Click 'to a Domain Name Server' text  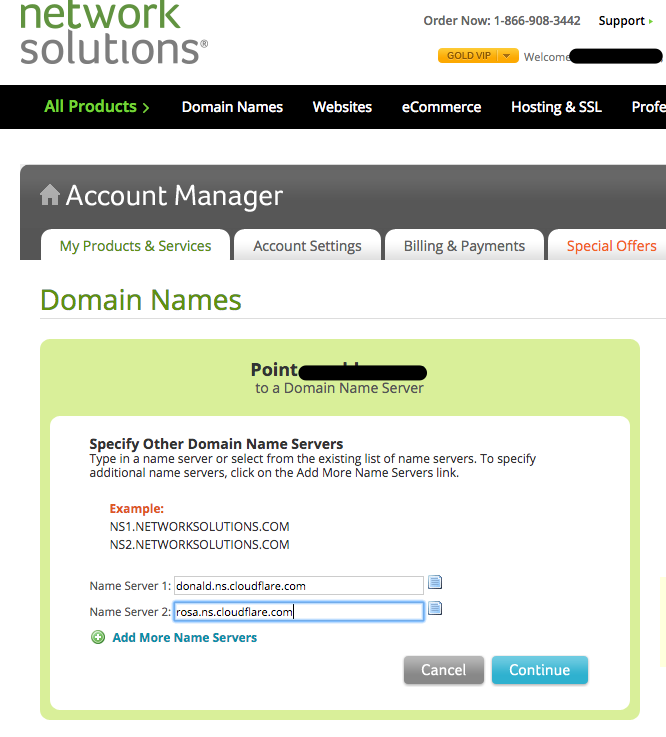339,388
